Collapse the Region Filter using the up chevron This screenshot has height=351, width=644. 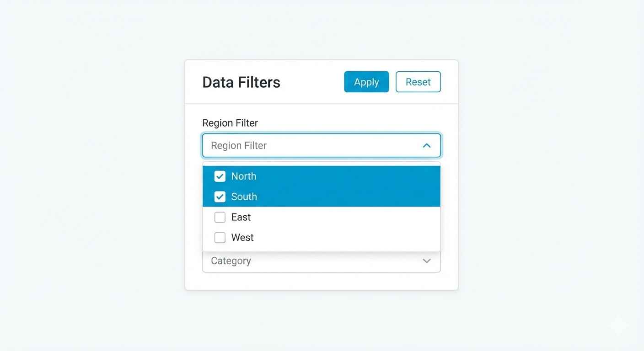427,145
